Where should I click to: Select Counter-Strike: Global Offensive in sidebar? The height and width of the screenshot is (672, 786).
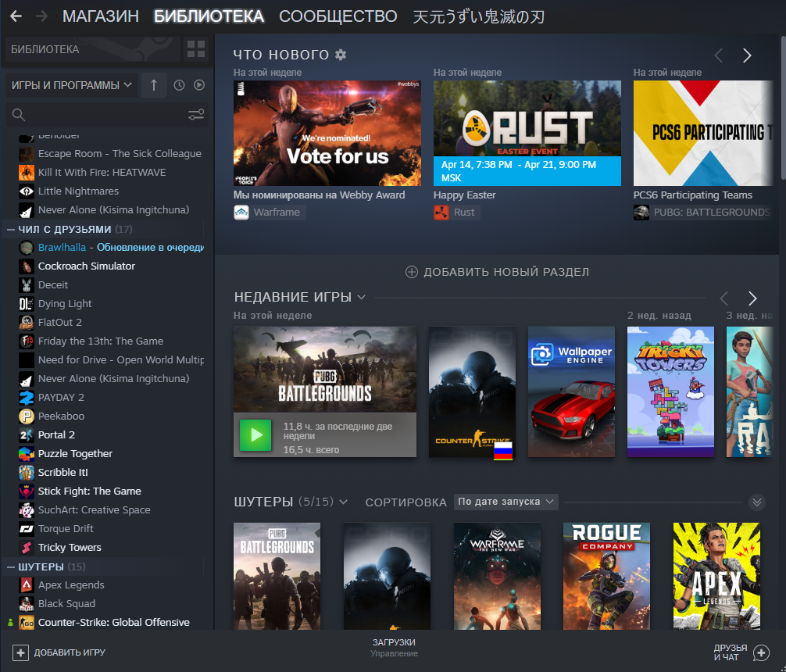[105, 622]
